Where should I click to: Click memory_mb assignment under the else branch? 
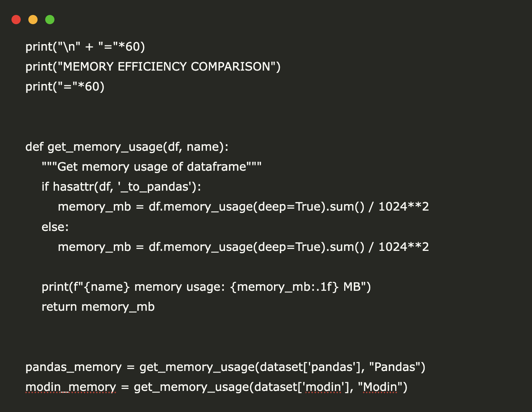click(x=243, y=247)
